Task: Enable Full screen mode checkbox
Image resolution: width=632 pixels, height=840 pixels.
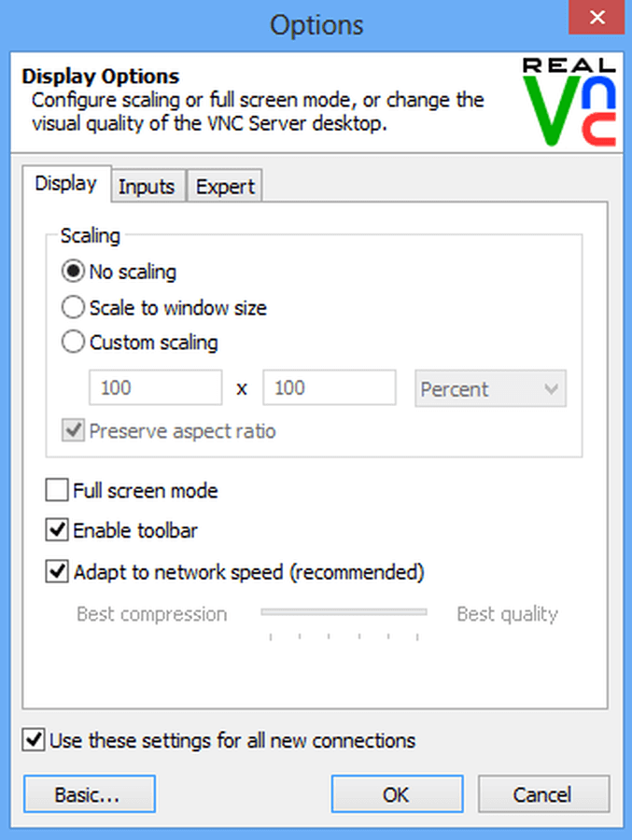Action: pos(57,490)
